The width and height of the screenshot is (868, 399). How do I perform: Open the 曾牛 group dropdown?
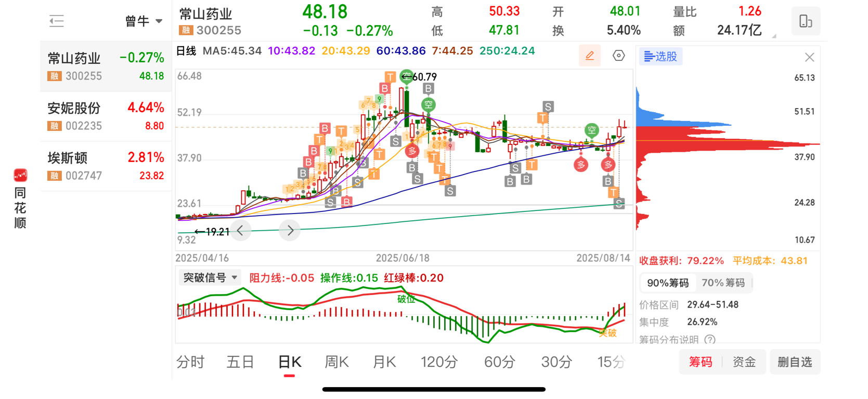tap(144, 21)
